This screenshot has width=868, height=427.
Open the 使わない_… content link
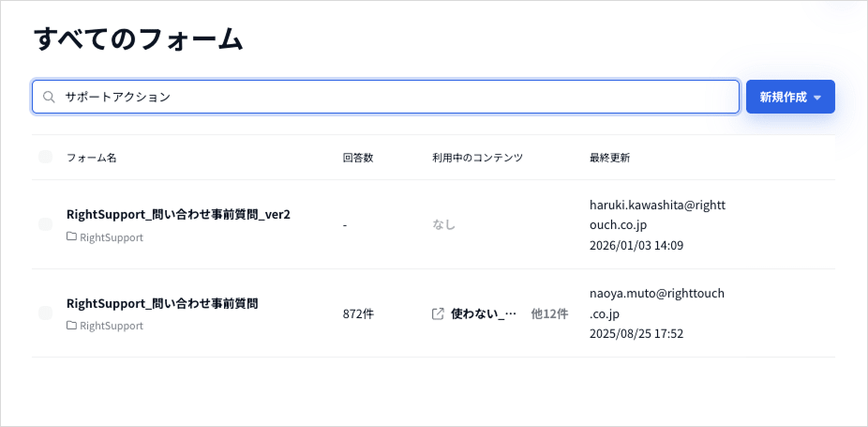pos(484,313)
